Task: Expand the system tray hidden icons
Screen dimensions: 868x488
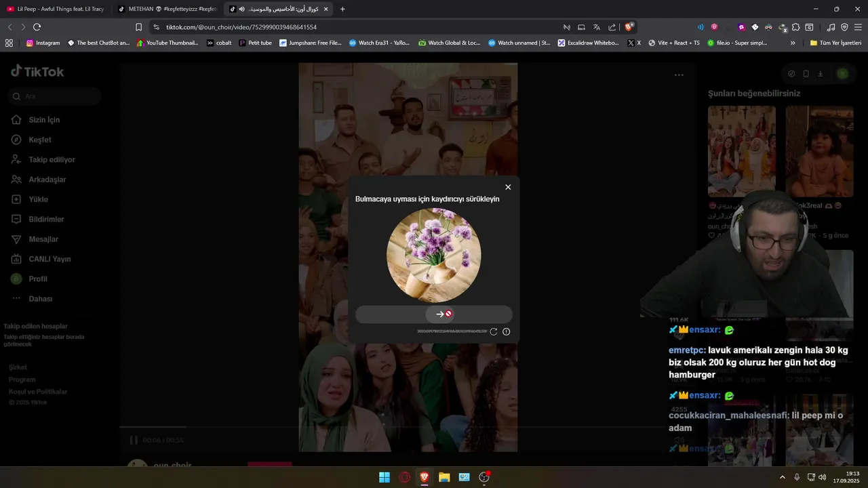Action: point(782,477)
